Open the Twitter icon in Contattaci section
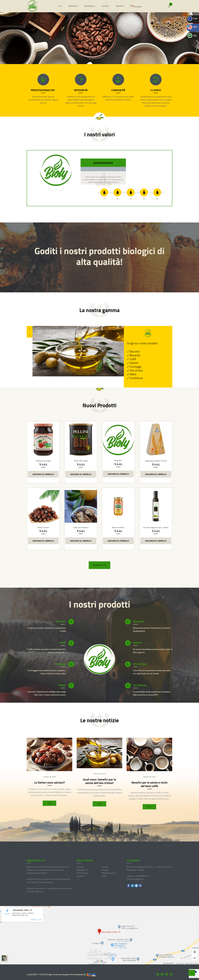199x980 pixels. [136, 886]
